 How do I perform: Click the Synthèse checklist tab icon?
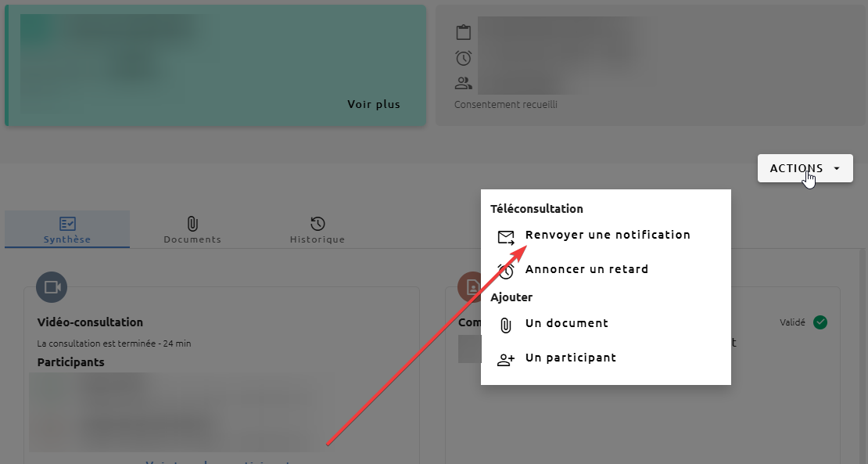point(67,224)
